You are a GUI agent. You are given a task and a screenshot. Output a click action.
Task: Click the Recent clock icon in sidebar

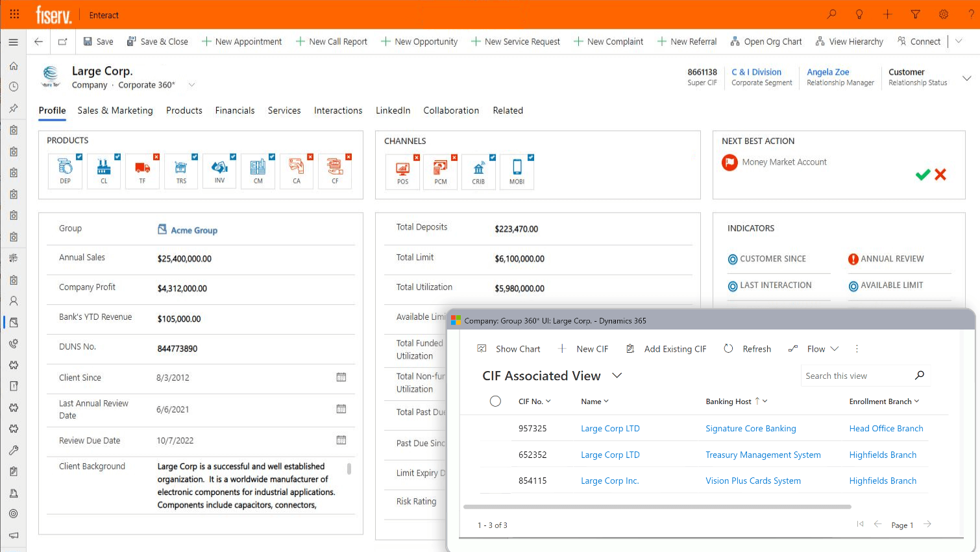[x=13, y=86]
